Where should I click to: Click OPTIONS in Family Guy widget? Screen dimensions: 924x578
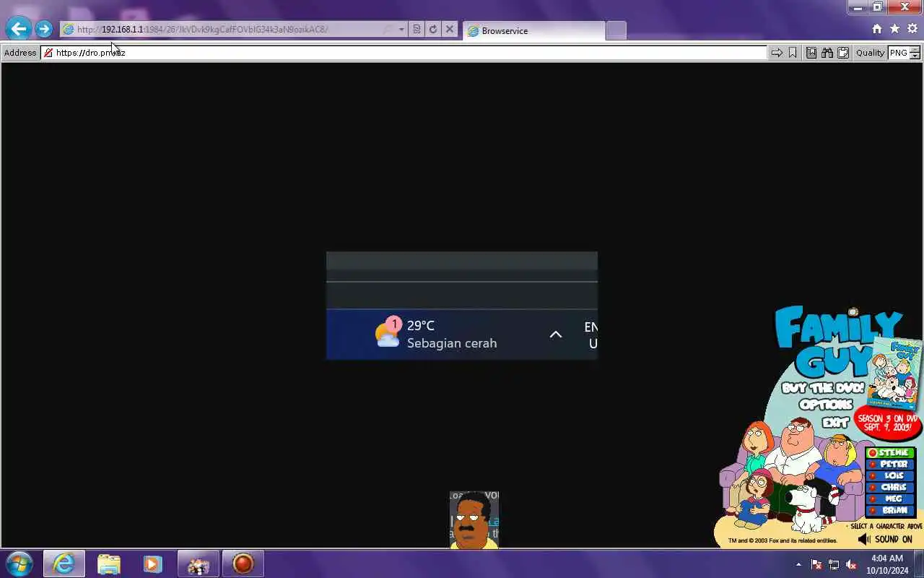pyautogui.click(x=825, y=405)
